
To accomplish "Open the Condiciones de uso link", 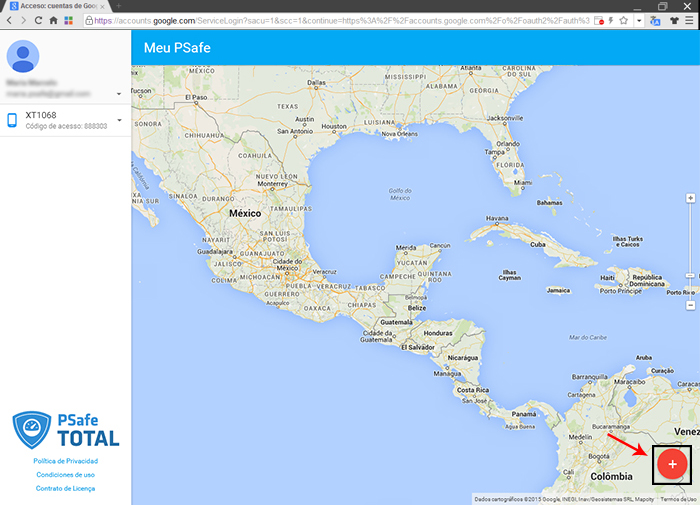I will (65, 474).
